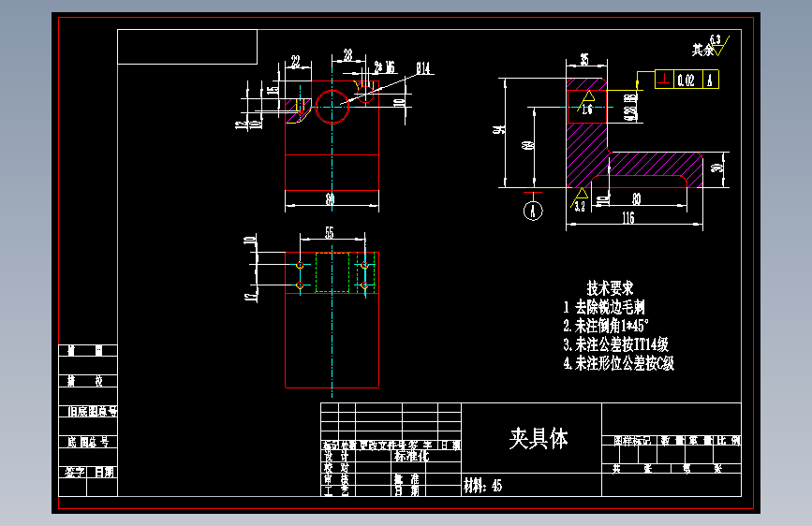Click the note '1 去除锐边毛刺'
This screenshot has height=526, width=812.
tap(604, 307)
